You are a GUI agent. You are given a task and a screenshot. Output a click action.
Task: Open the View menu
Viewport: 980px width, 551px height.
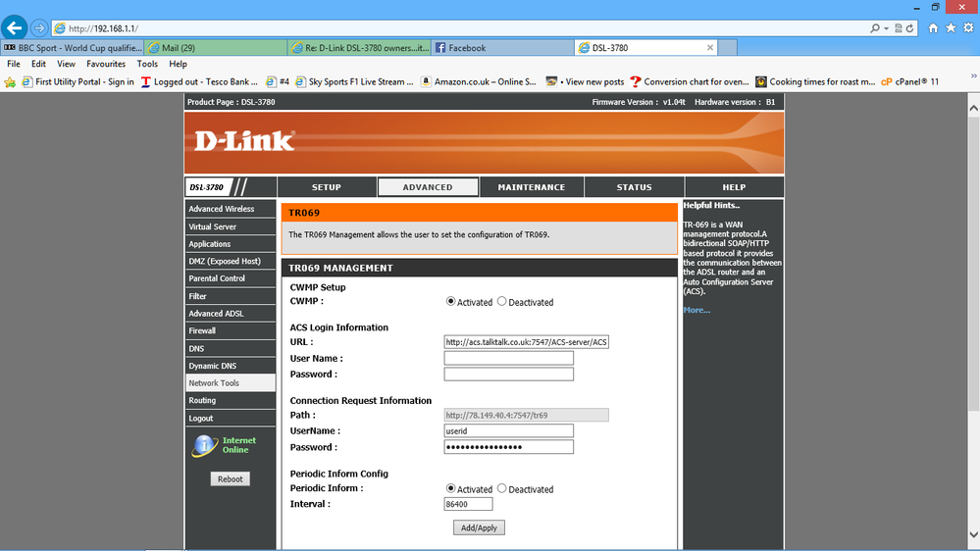pos(66,64)
